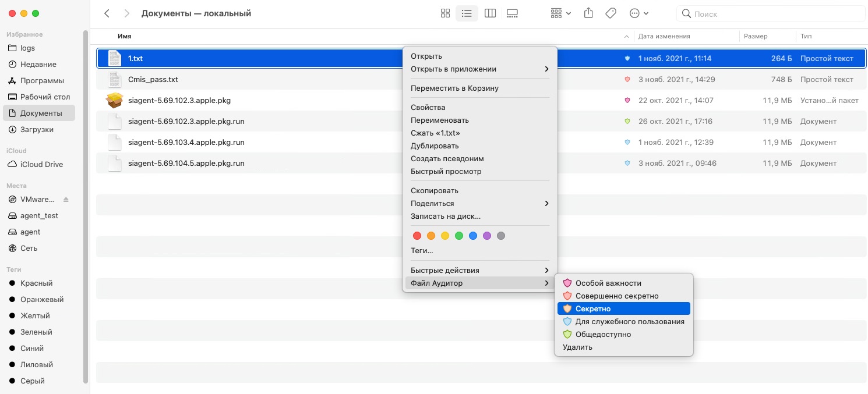The height and width of the screenshot is (394, 868).
Task: Apply the green color tag dot
Action: (x=459, y=236)
